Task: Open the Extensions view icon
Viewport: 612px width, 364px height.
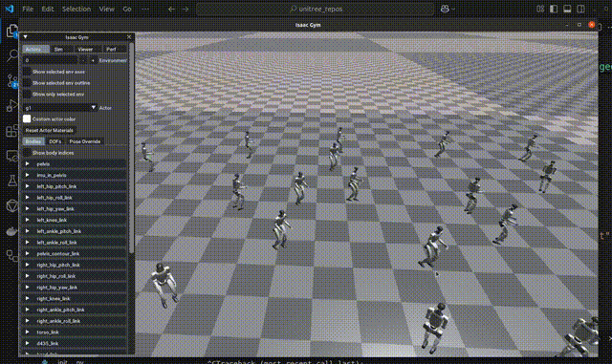Action: click(11, 131)
